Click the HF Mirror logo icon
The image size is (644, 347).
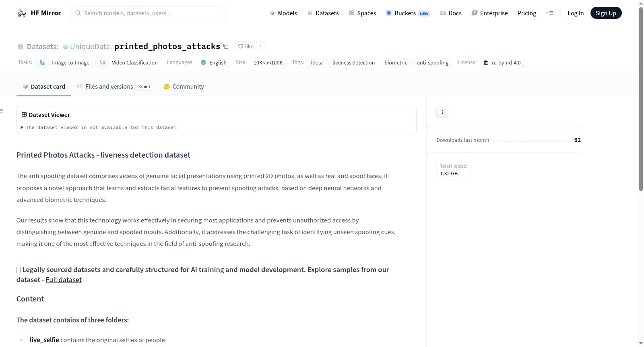[x=22, y=13]
